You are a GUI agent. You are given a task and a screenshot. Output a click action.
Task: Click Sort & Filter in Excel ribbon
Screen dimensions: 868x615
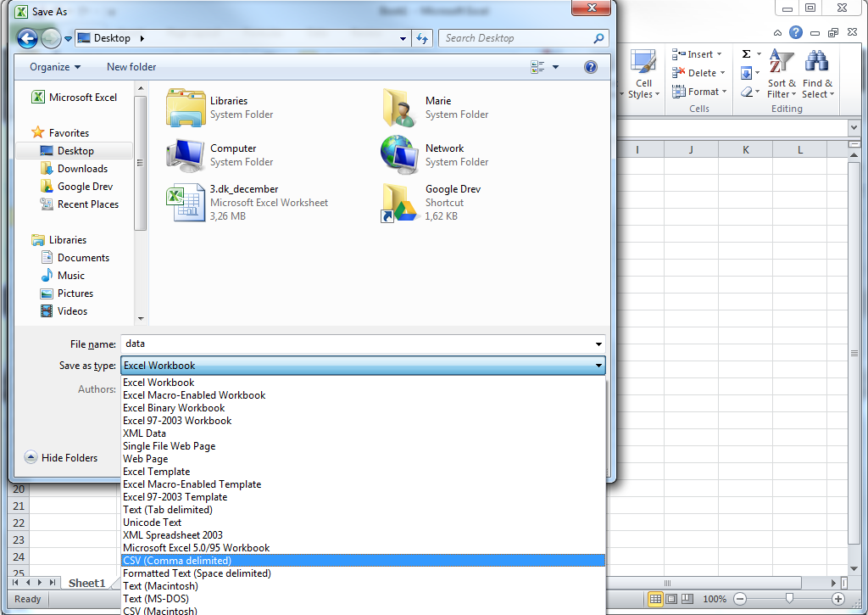pos(782,75)
